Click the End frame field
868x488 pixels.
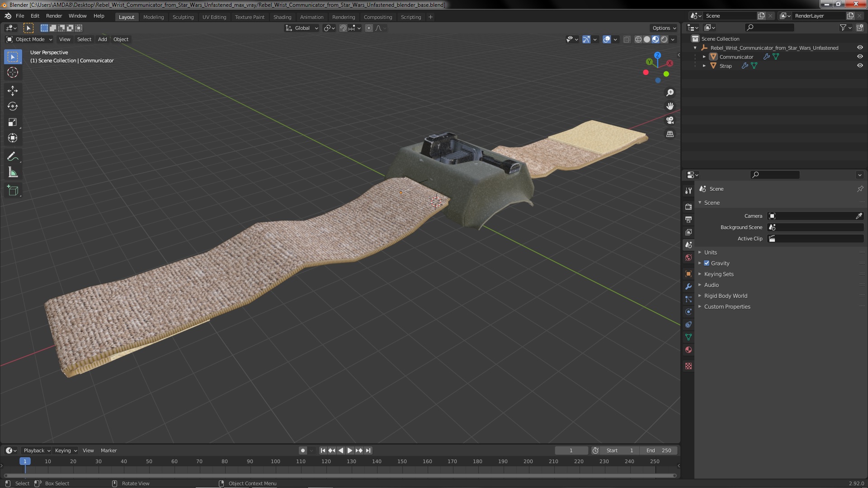tap(659, 450)
